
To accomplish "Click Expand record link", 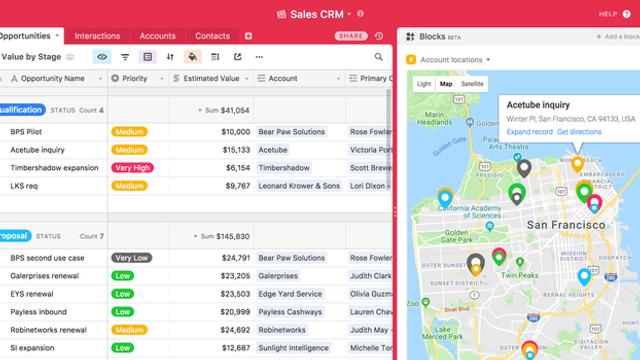I will (x=529, y=132).
